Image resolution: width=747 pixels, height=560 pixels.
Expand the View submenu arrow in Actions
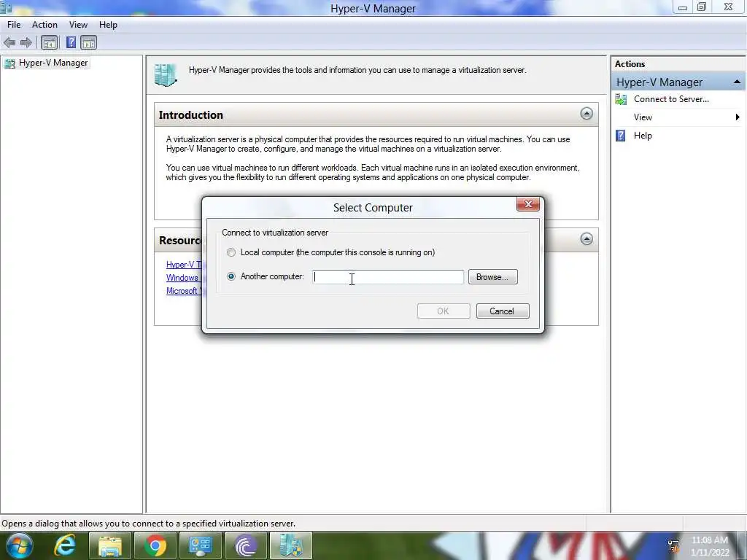click(x=738, y=117)
